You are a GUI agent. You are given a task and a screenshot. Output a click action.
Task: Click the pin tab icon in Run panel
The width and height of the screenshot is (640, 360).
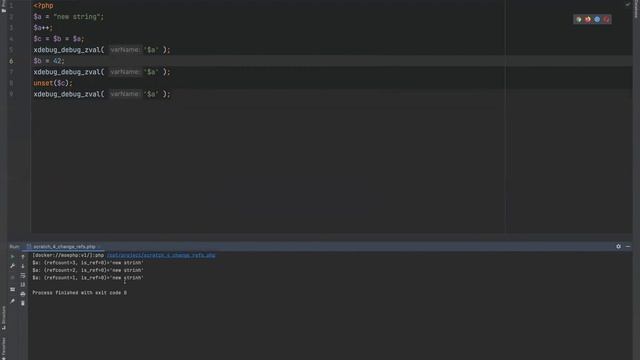click(x=13, y=301)
